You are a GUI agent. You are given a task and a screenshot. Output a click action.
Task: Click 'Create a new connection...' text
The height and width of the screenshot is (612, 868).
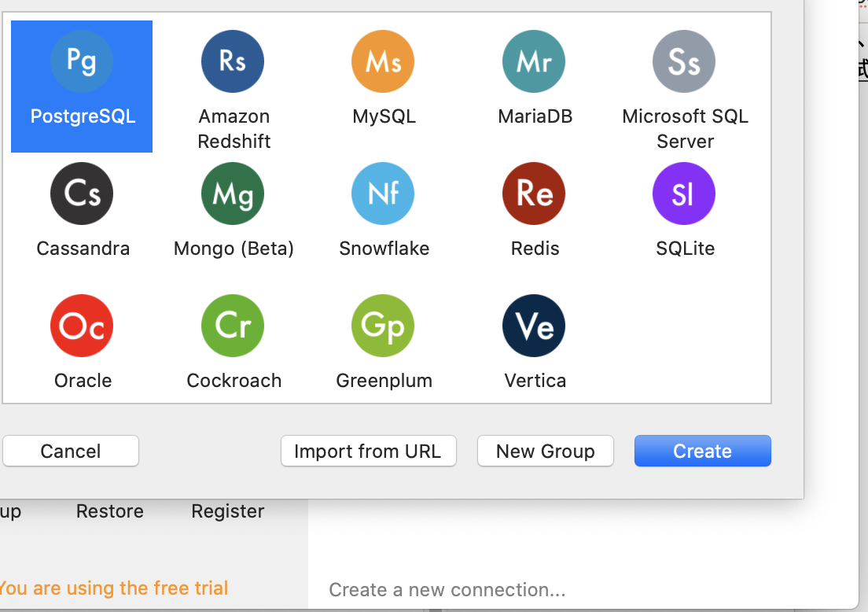click(x=447, y=590)
